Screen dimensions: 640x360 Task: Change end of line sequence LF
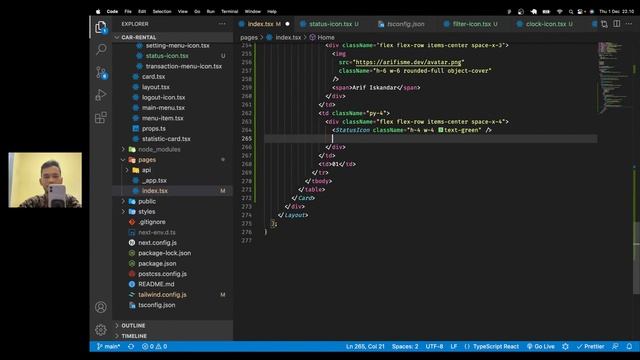coord(454,347)
